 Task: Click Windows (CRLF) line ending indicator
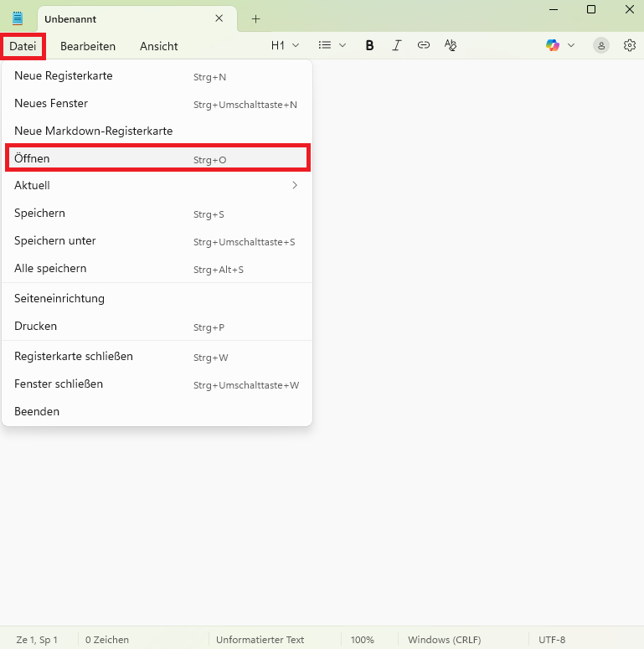click(x=444, y=640)
